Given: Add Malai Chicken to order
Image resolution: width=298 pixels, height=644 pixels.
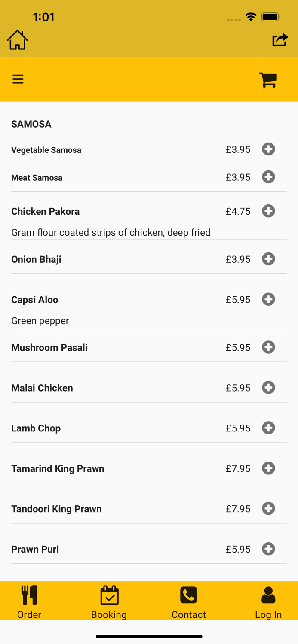Looking at the screenshot, I should point(268,388).
